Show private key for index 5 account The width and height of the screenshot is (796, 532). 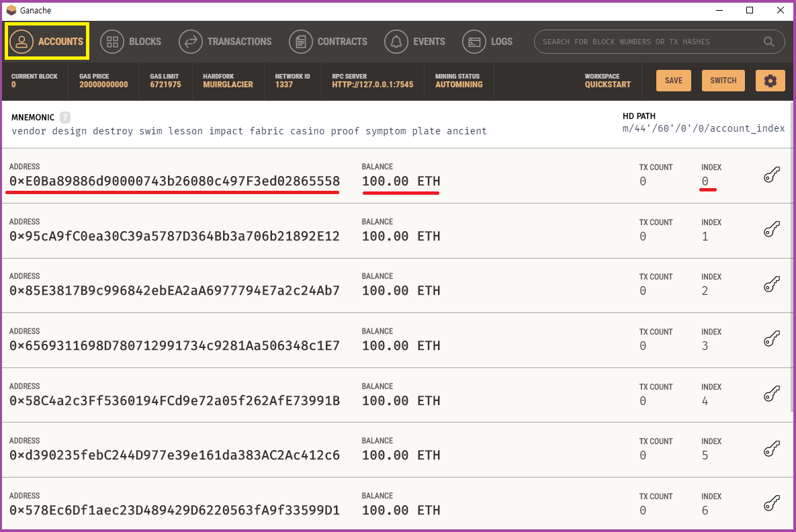coord(772,449)
